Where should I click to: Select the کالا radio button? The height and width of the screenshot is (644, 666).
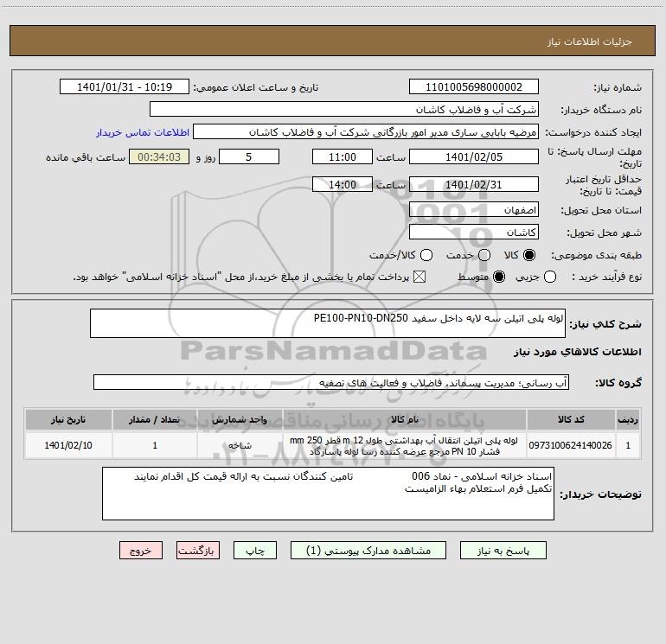[x=529, y=255]
